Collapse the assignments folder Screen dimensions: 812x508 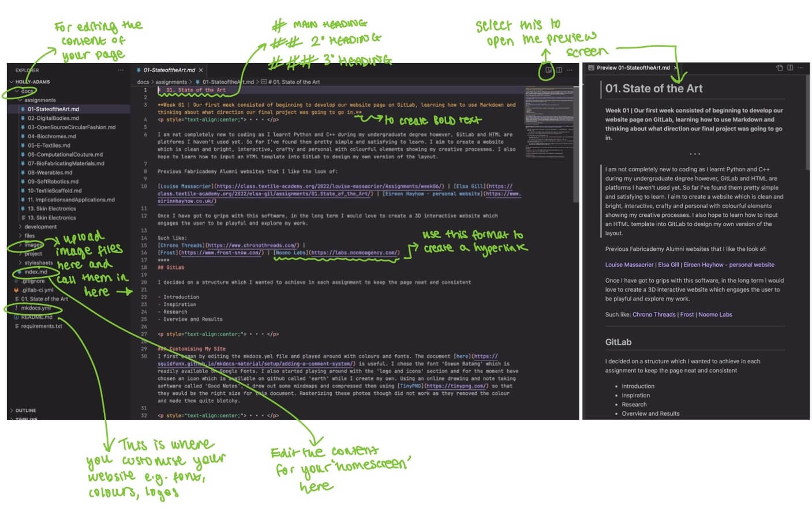[x=40, y=100]
